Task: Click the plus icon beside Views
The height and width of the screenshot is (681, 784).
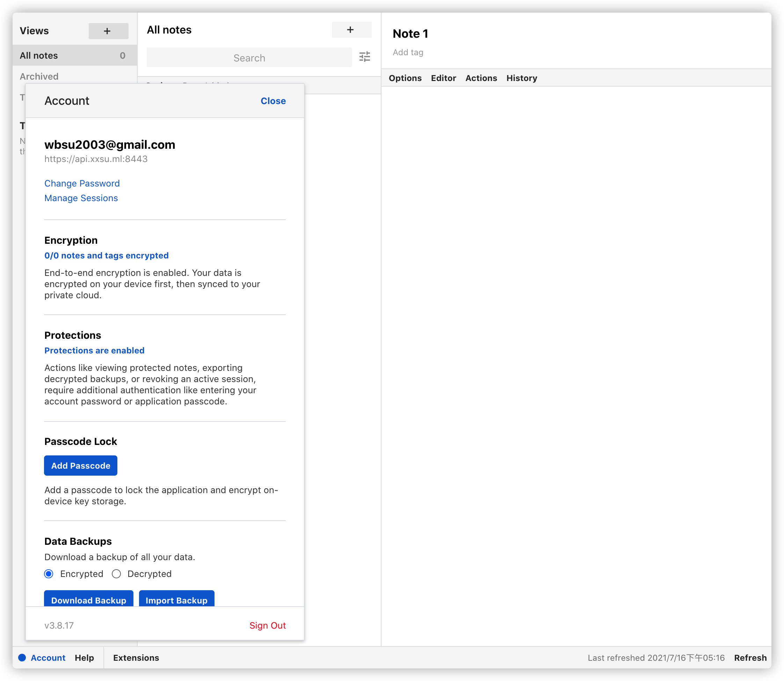Action: [108, 31]
